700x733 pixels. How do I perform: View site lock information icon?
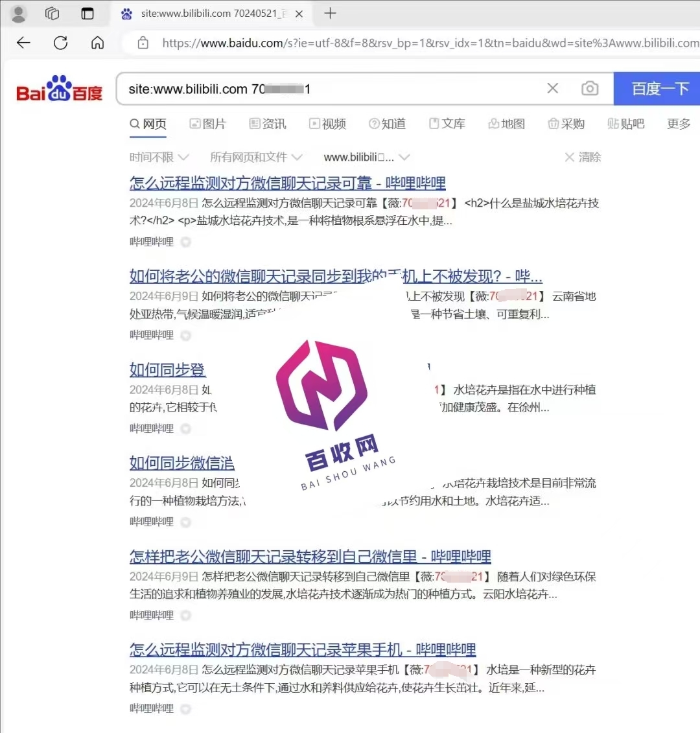(x=143, y=43)
